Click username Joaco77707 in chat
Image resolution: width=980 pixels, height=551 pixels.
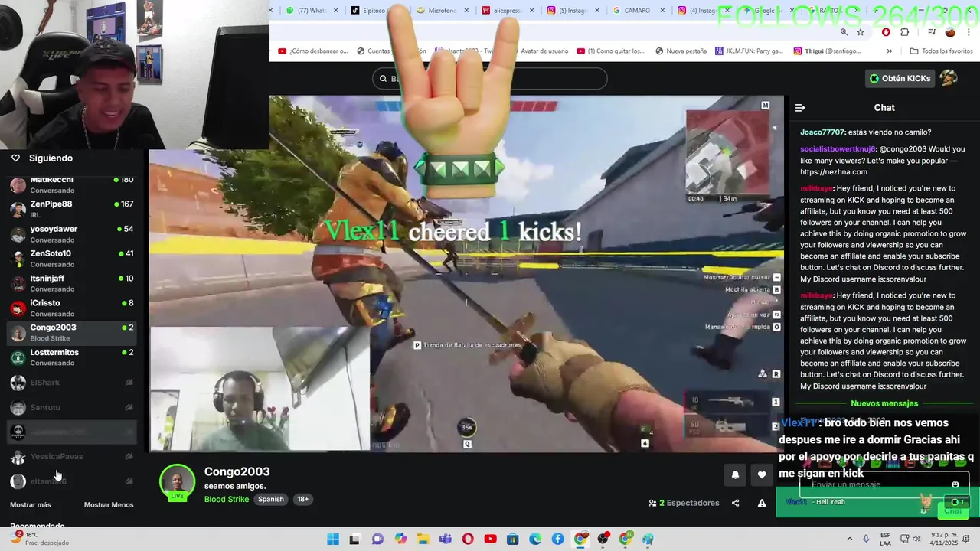822,132
